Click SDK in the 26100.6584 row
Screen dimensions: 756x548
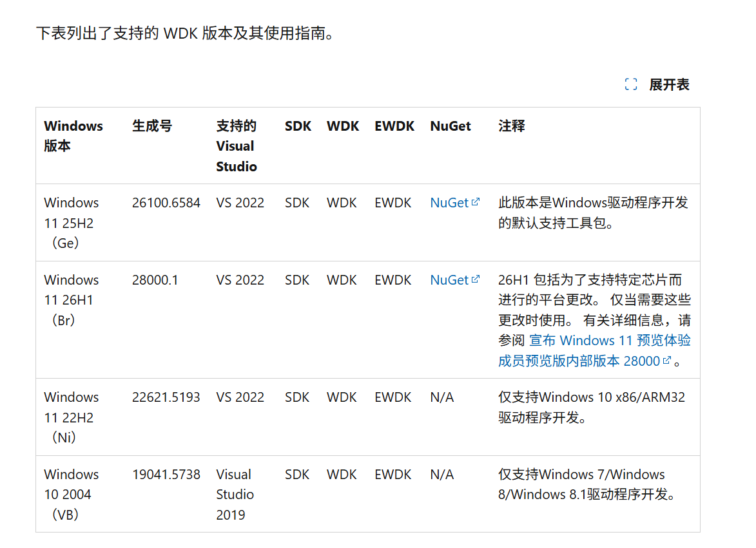coord(297,203)
